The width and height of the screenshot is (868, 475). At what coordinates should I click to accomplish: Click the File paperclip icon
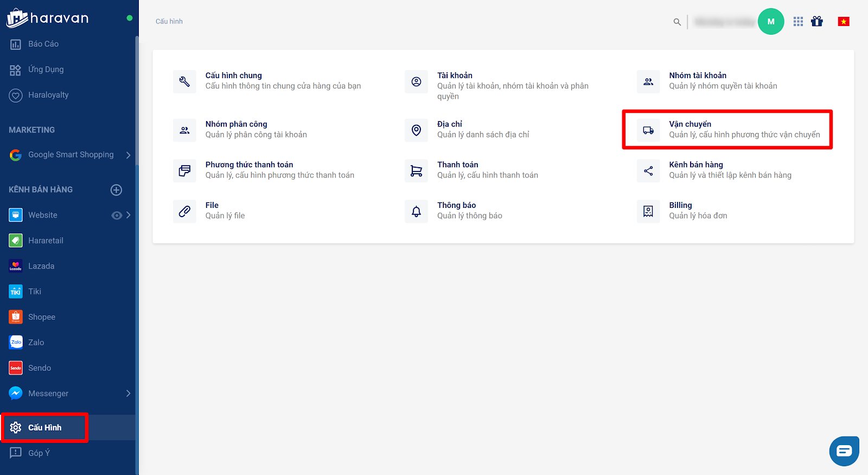click(x=184, y=211)
